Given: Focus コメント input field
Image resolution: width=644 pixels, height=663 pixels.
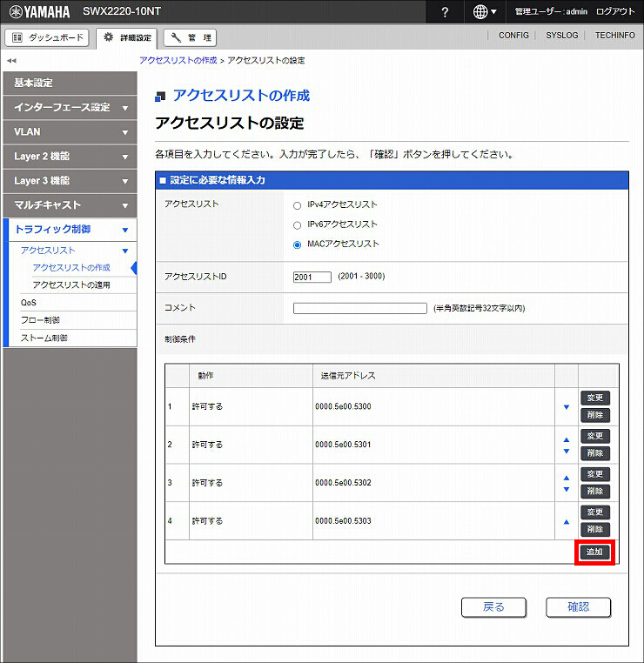Looking at the screenshot, I should (359, 308).
